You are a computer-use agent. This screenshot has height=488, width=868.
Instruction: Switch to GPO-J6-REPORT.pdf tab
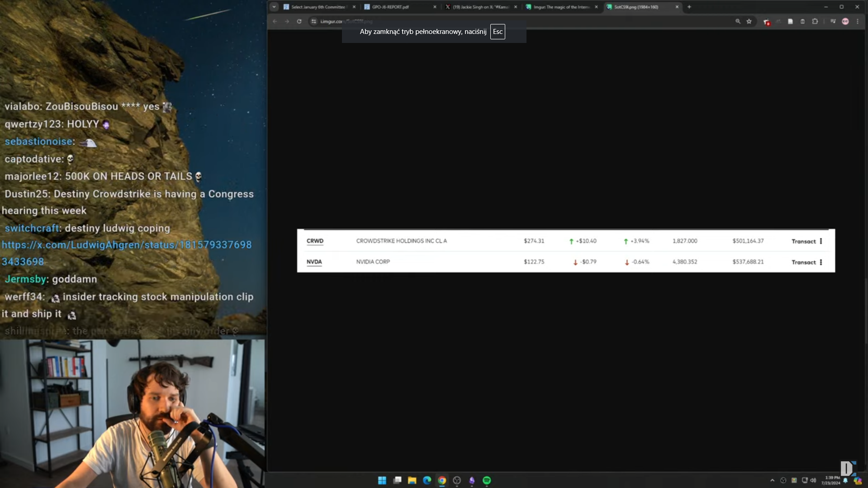point(400,7)
